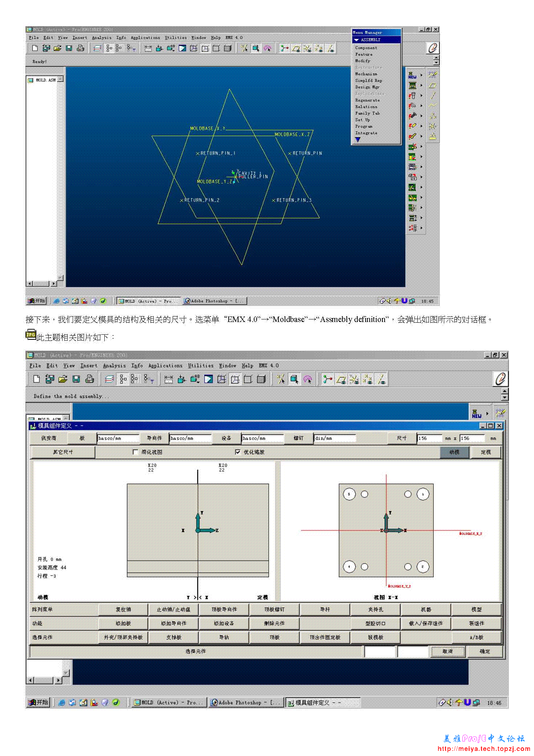534x756 pixels.
Task: Expand flyout beside NEW icon in lower window
Action: (x=487, y=414)
